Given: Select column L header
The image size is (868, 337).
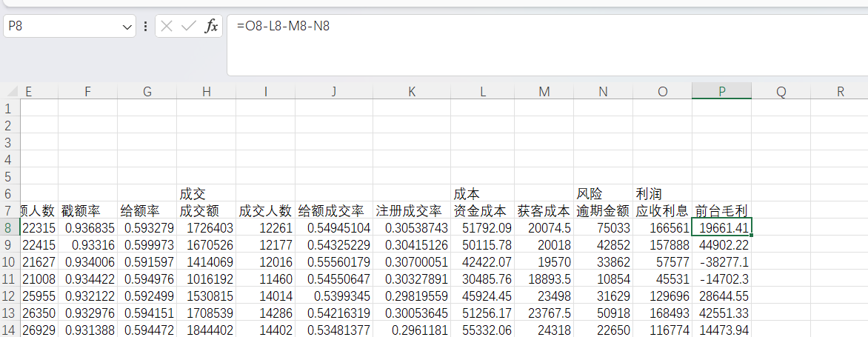Looking at the screenshot, I should pos(482,92).
